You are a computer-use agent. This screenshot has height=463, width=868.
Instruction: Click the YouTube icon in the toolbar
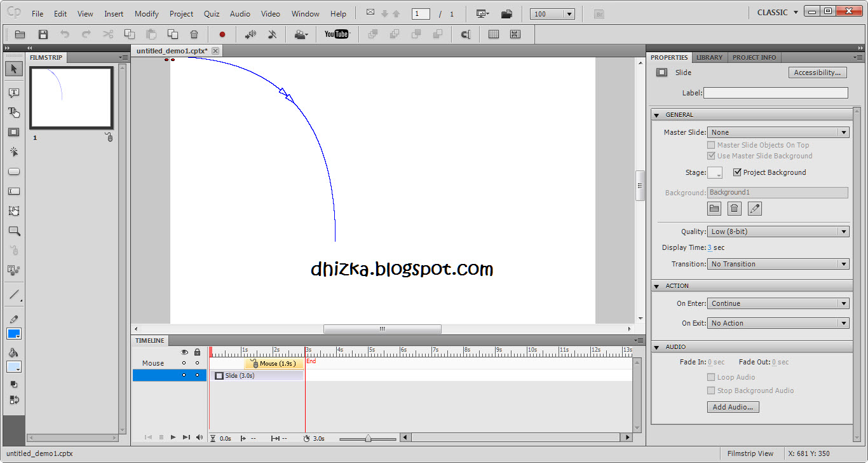coord(336,34)
